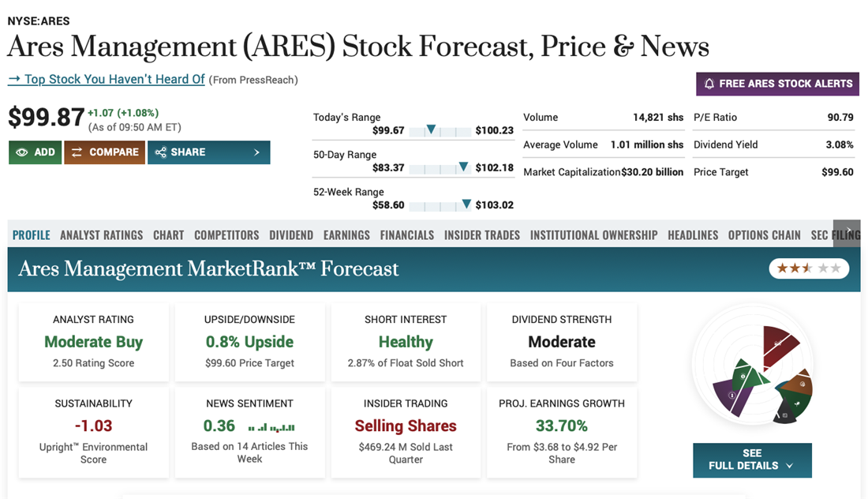Click the COMPARE button
The image size is (868, 499).
(x=105, y=152)
